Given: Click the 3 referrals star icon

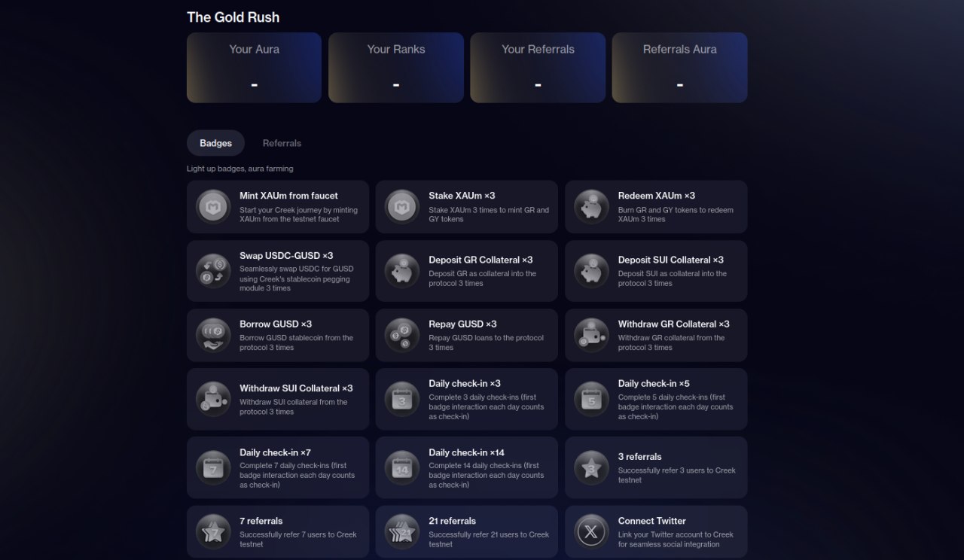Looking at the screenshot, I should point(592,468).
